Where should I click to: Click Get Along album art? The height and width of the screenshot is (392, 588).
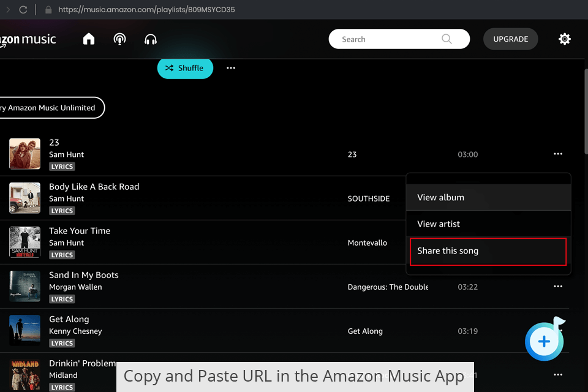click(24, 331)
